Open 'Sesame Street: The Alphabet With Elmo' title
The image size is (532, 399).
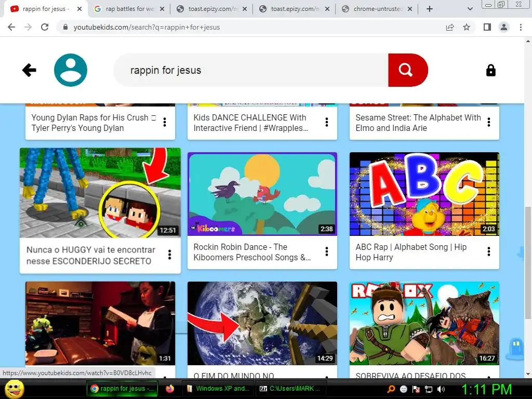[418, 123]
